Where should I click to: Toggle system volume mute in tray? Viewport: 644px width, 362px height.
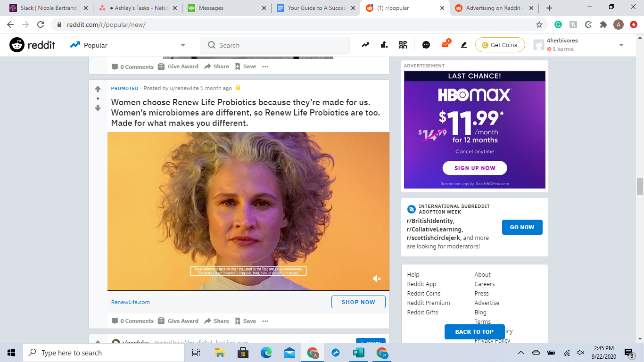(581, 353)
